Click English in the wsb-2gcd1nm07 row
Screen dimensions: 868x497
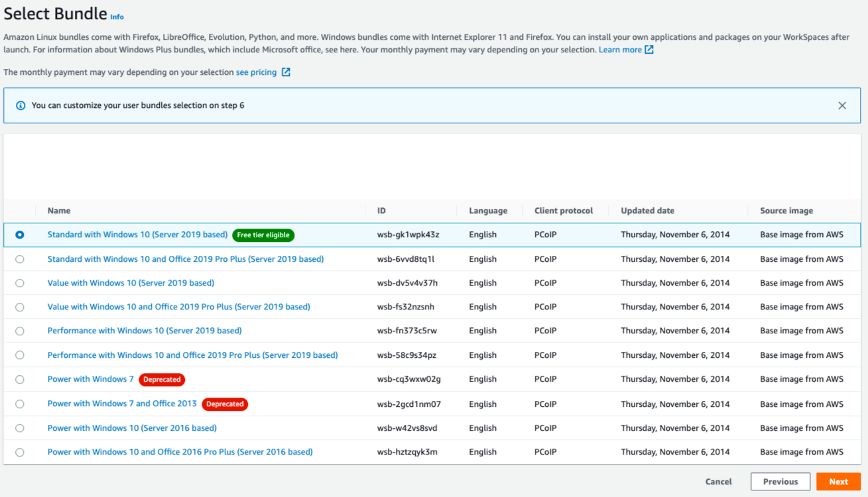click(x=483, y=404)
